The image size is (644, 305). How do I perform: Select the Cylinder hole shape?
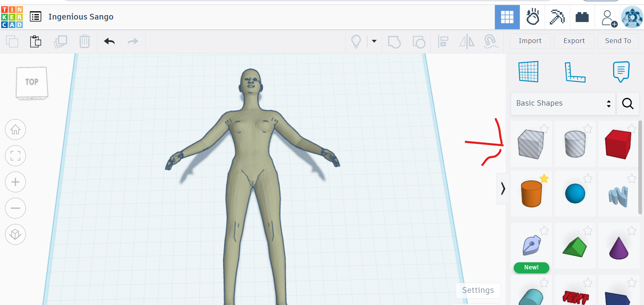click(575, 144)
